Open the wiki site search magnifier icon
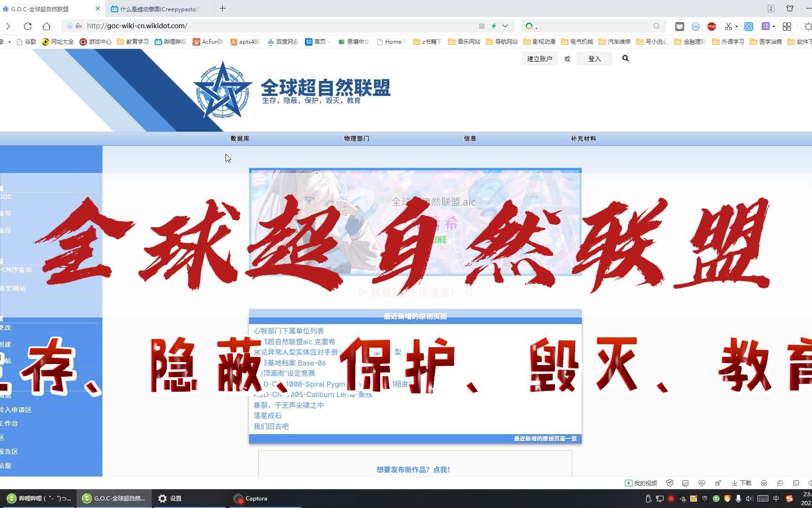Image resolution: width=812 pixels, height=508 pixels. pos(625,58)
